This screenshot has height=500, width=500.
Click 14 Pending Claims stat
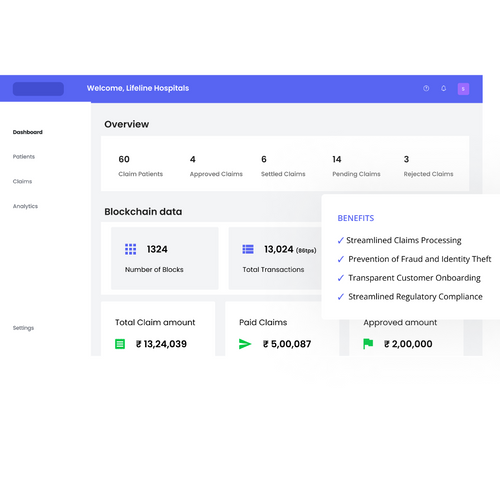click(x=356, y=166)
